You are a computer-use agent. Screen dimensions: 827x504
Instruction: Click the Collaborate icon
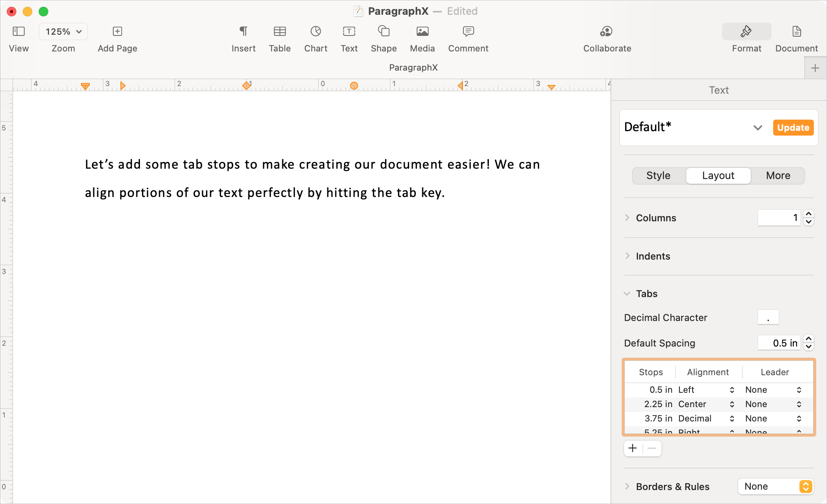[x=607, y=31]
